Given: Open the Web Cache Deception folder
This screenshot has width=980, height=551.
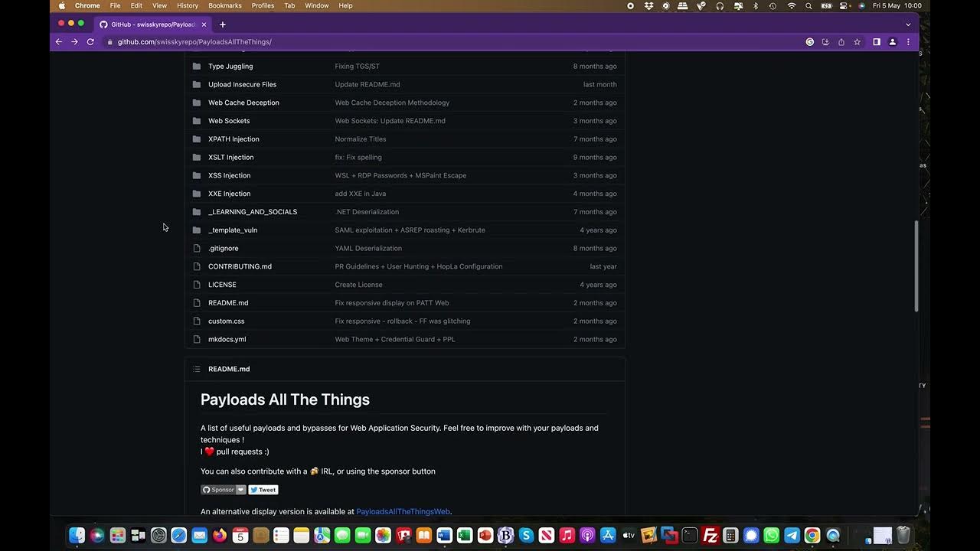Looking at the screenshot, I should (243, 103).
